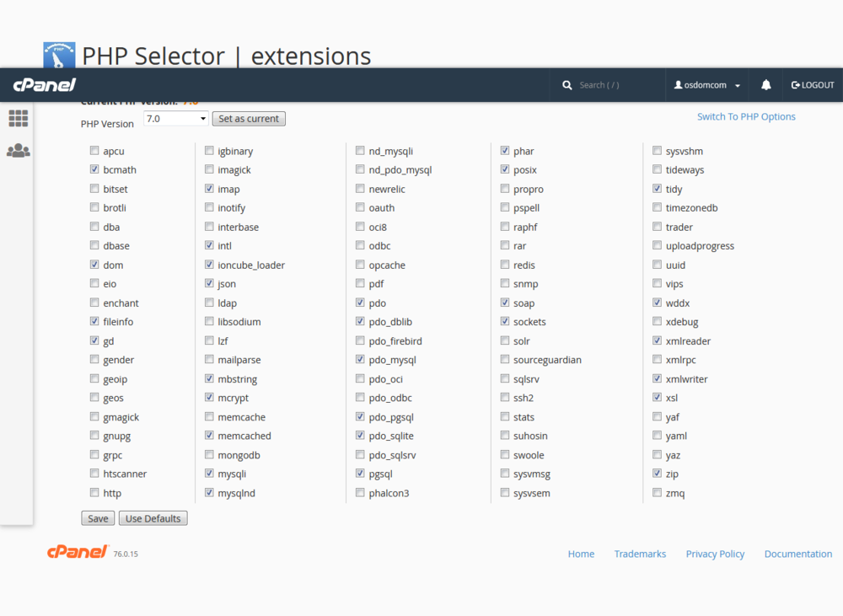The image size is (843, 616).
Task: Open the PHP Version dropdown
Action: [x=175, y=118]
